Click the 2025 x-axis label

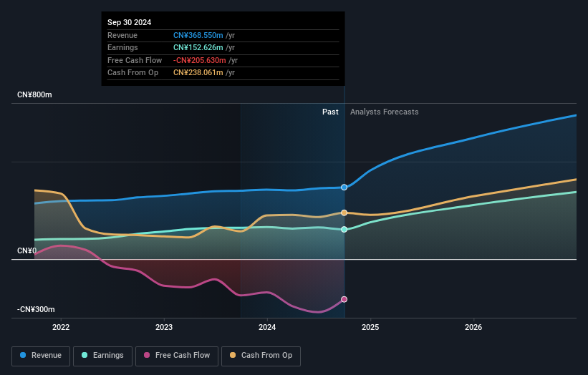coord(370,327)
